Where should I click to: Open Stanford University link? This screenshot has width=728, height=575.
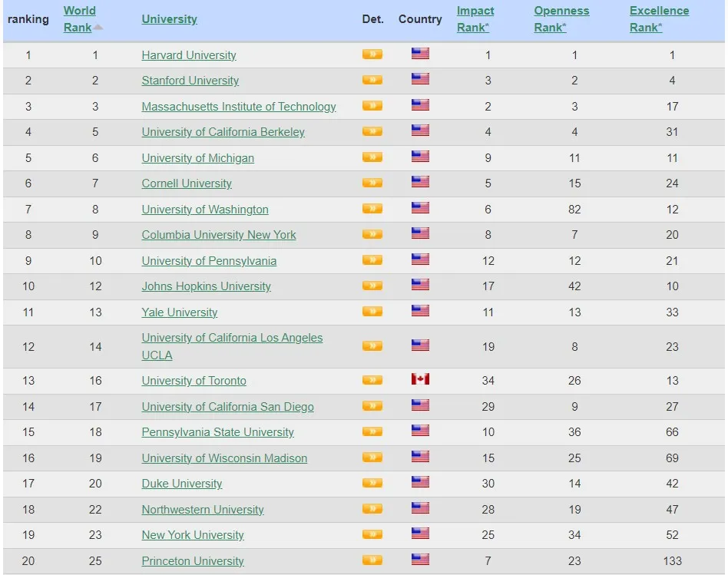pos(190,81)
